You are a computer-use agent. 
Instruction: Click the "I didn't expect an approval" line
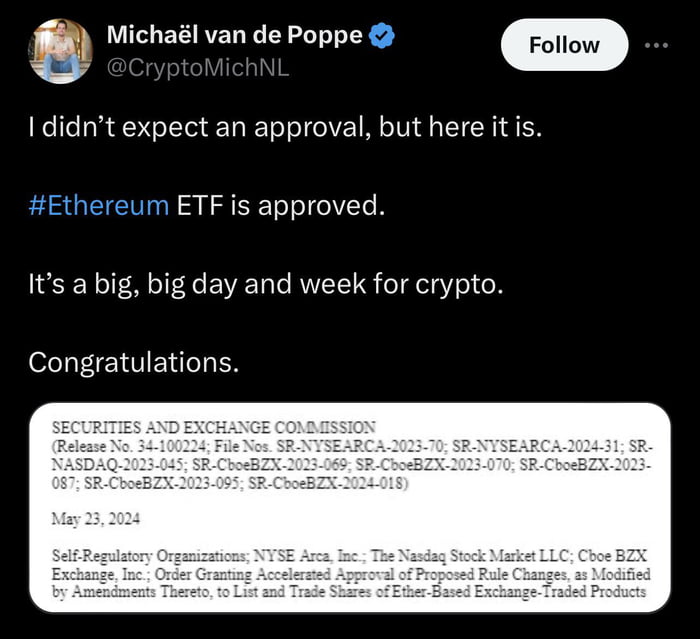[285, 127]
